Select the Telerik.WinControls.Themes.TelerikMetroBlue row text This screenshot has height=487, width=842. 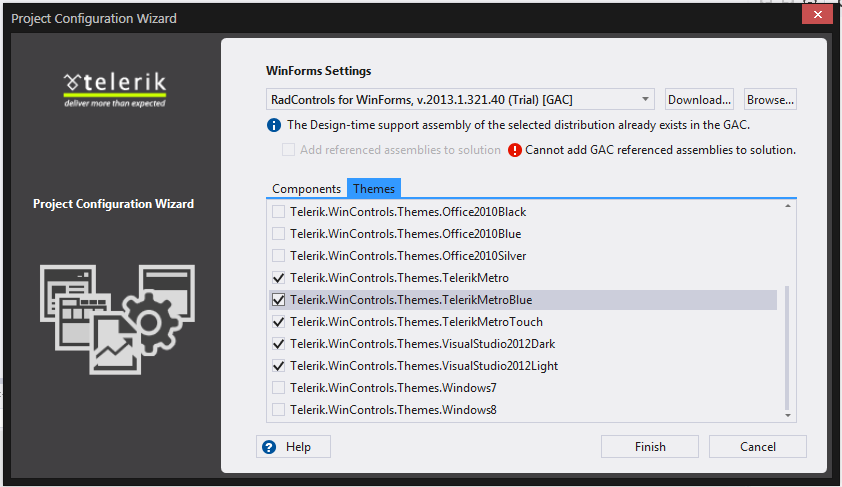point(411,300)
